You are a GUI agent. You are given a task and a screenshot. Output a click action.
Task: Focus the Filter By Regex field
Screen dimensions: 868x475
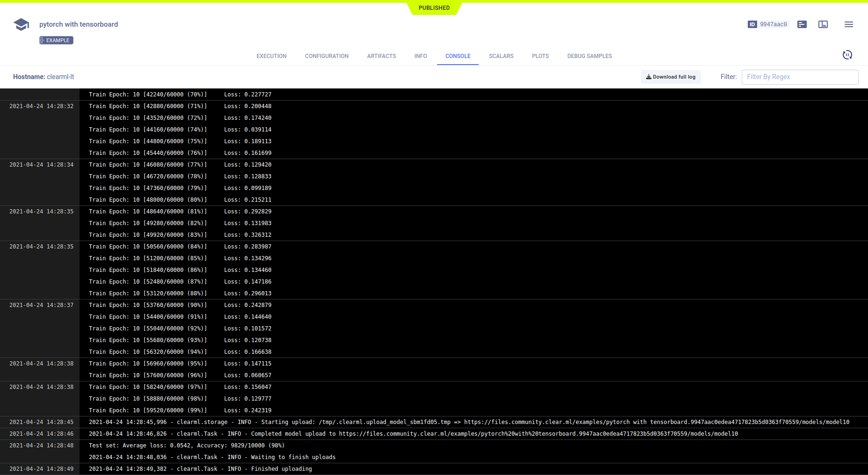click(x=799, y=77)
